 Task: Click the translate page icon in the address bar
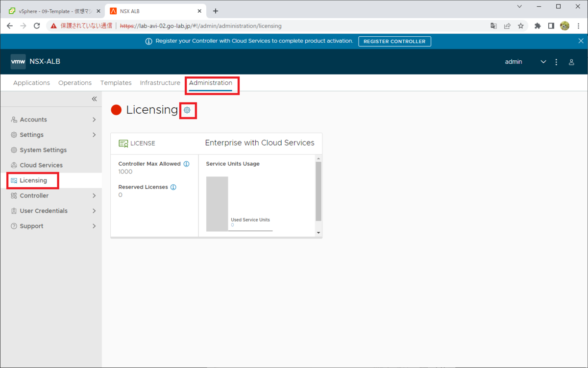point(494,26)
